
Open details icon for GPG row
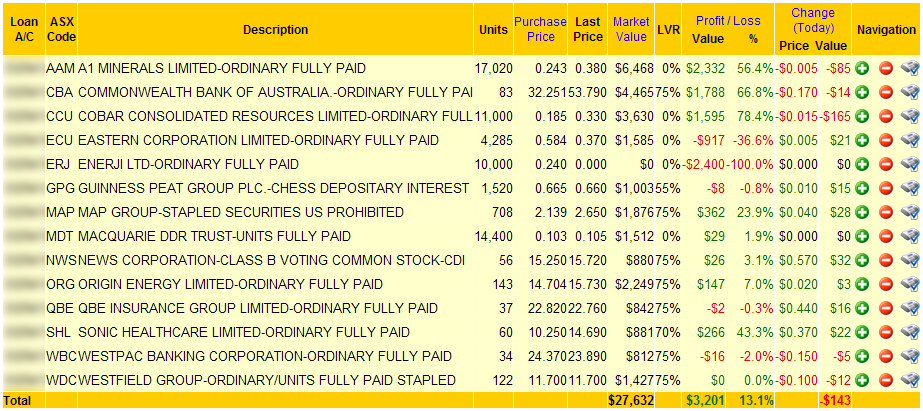coord(909,188)
